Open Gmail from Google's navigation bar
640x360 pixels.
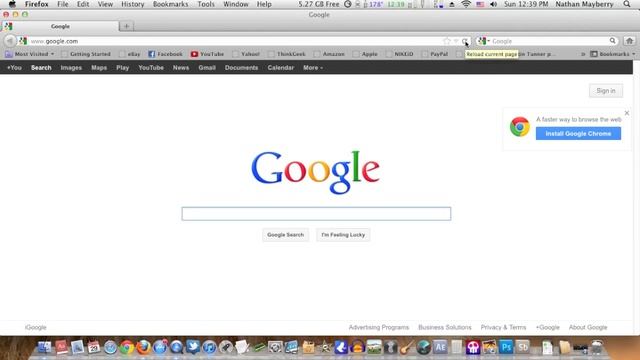(x=207, y=68)
